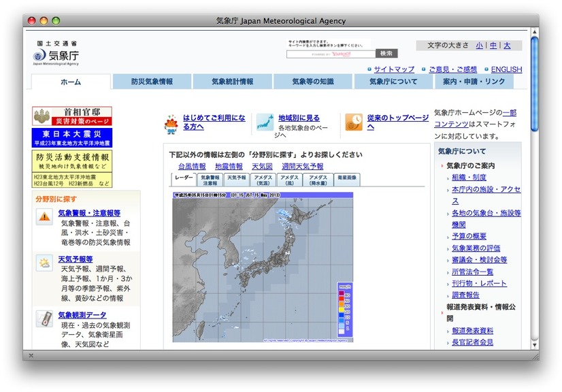
Task: Set text size to 小
Action: click(479, 46)
